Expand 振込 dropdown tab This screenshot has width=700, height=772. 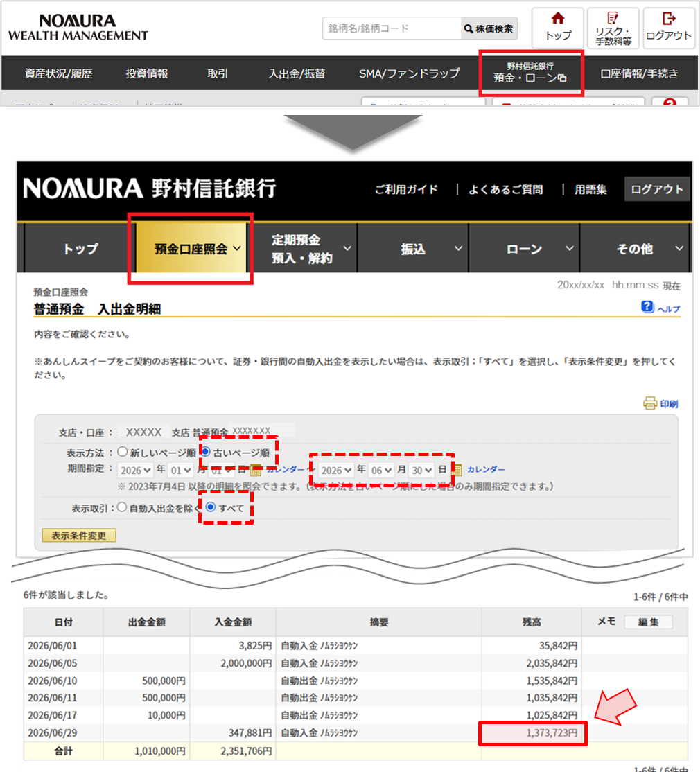413,249
